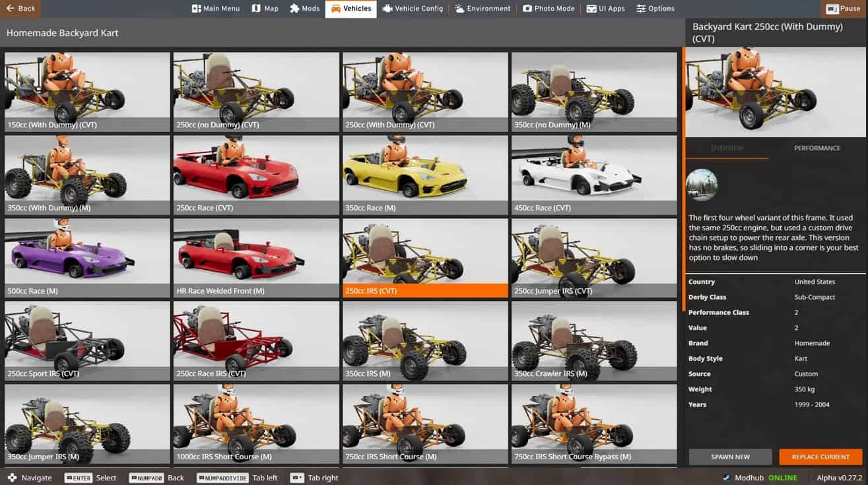The width and height of the screenshot is (868, 485).
Task: Open Mods with the puzzle piece icon
Action: pyautogui.click(x=294, y=9)
